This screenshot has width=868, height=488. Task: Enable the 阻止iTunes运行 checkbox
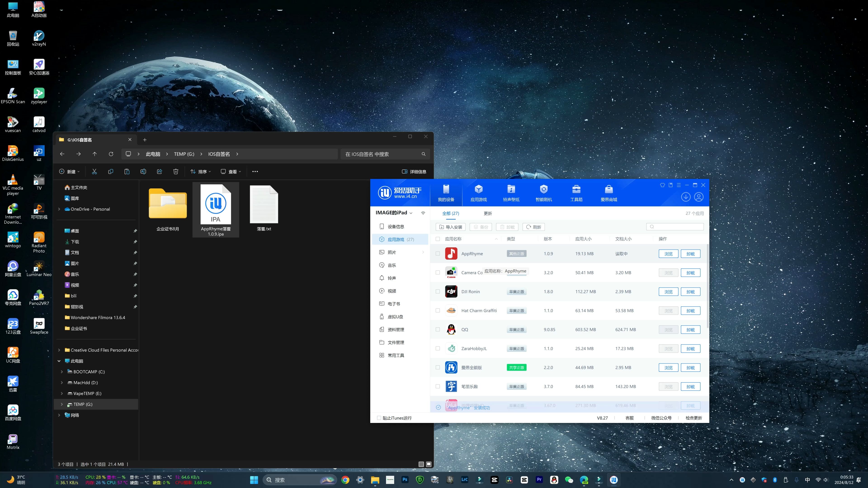click(x=379, y=418)
